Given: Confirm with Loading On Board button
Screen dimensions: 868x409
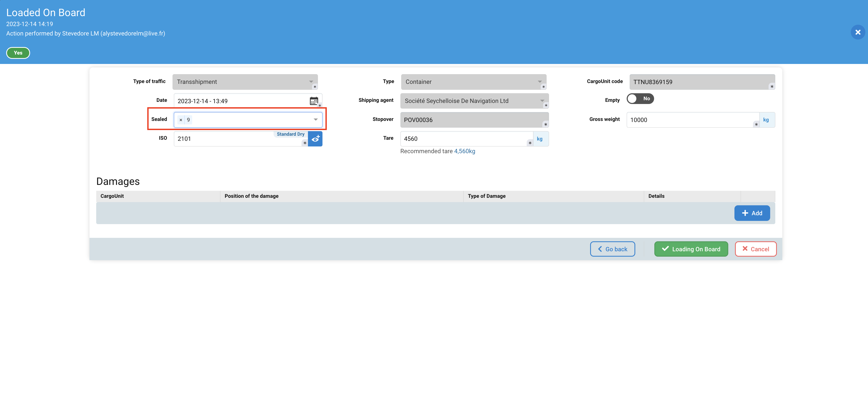Looking at the screenshot, I should click(x=691, y=249).
